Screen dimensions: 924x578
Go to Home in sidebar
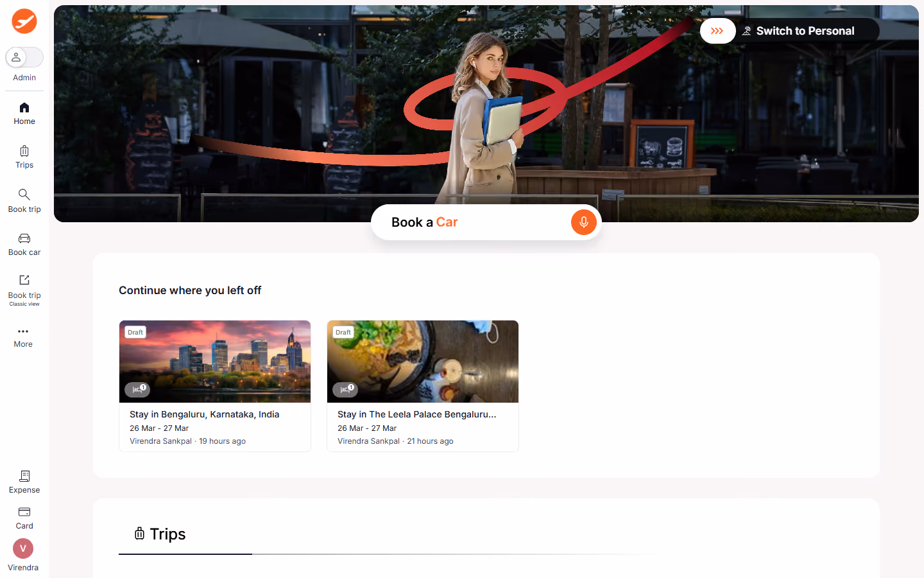[24, 113]
